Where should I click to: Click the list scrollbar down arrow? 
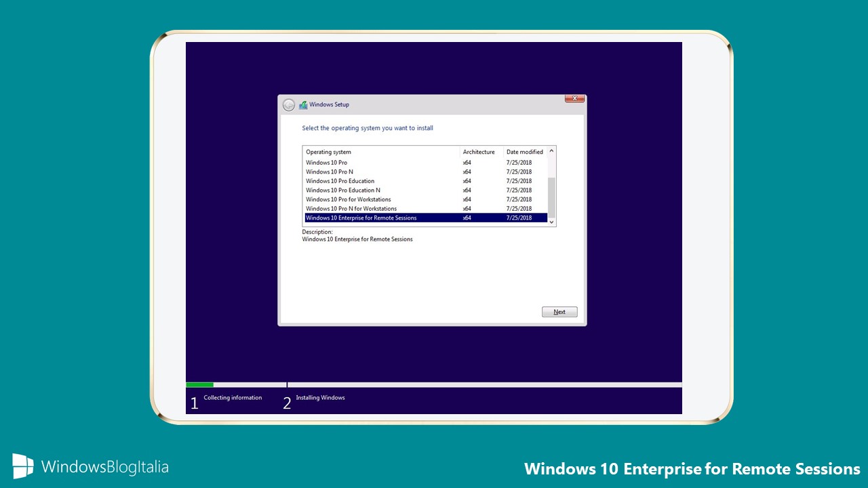[x=551, y=222]
